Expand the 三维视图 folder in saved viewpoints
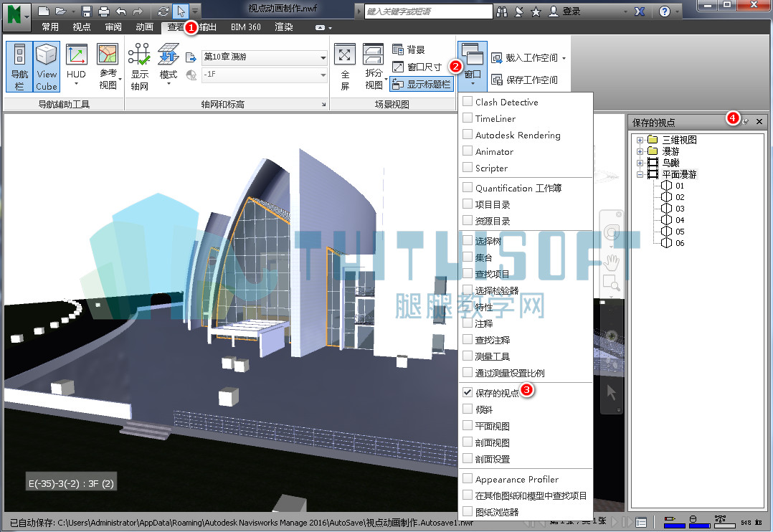The width and height of the screenshot is (773, 532). click(x=640, y=140)
